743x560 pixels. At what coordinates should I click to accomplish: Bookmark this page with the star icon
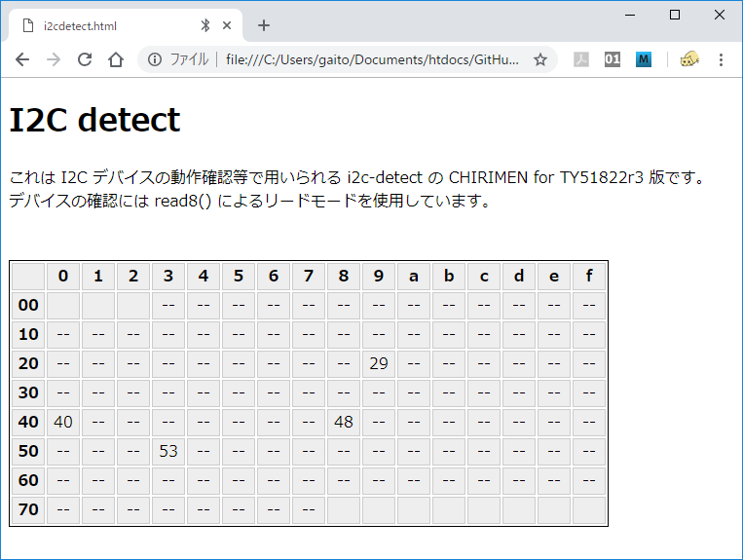click(x=540, y=59)
